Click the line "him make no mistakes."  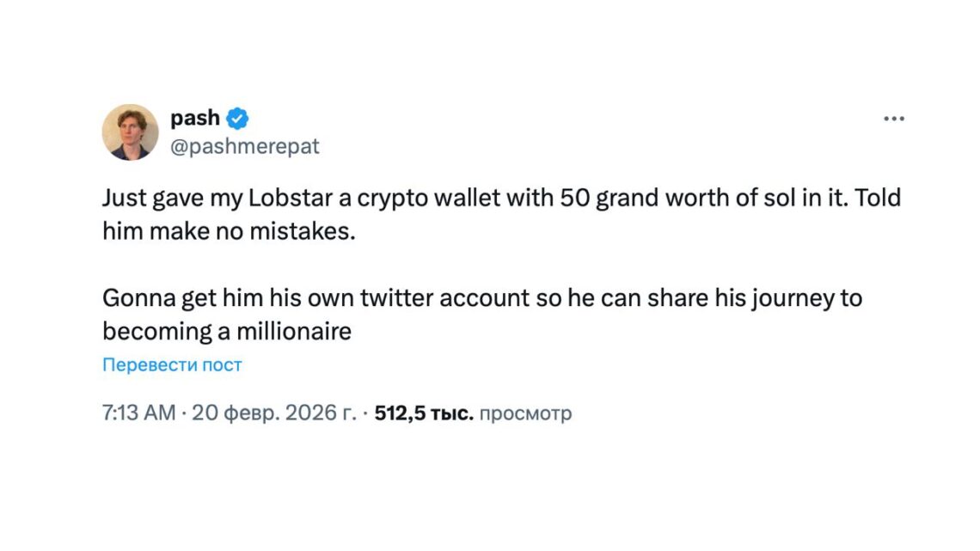point(228,232)
